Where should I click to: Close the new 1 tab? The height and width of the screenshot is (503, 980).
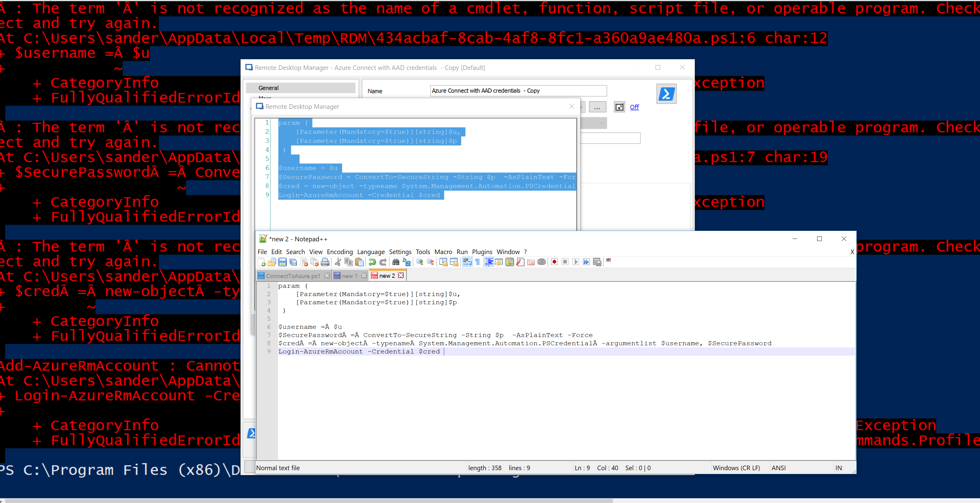point(364,275)
